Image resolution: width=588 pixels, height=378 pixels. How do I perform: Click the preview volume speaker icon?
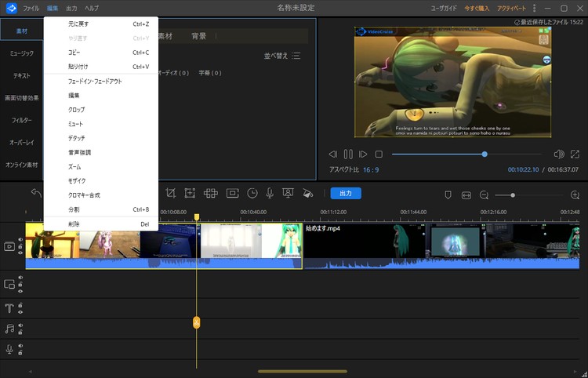point(559,154)
